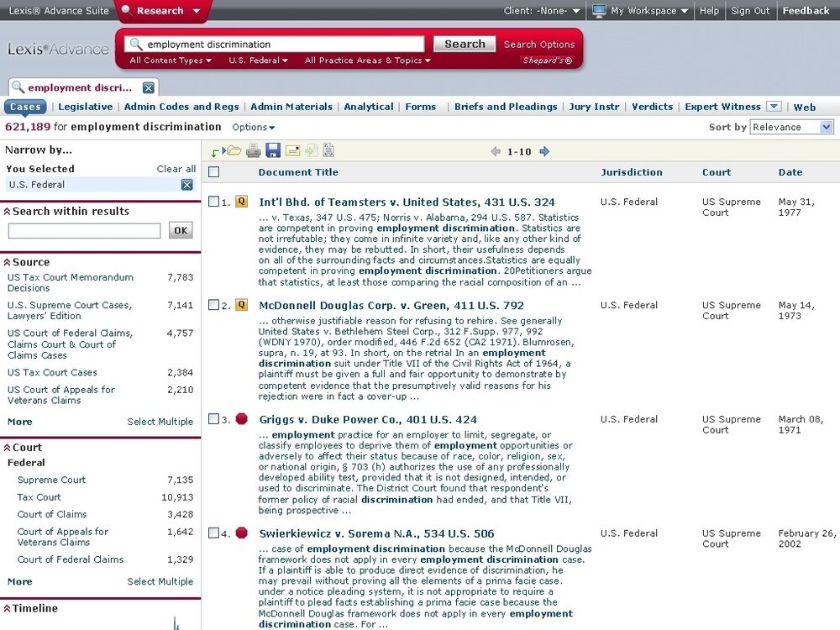
Task: Click the red Search button
Action: (x=465, y=44)
